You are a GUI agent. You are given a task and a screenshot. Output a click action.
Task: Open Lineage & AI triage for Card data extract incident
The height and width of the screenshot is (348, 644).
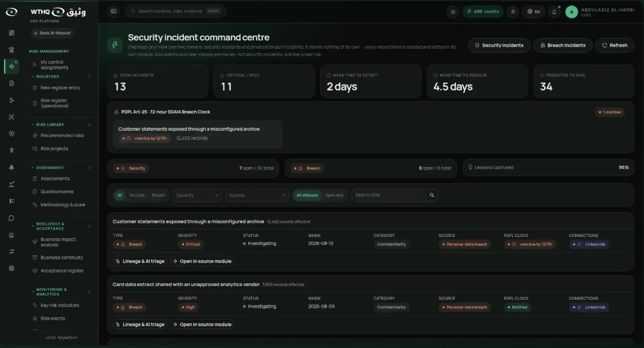[x=140, y=324]
